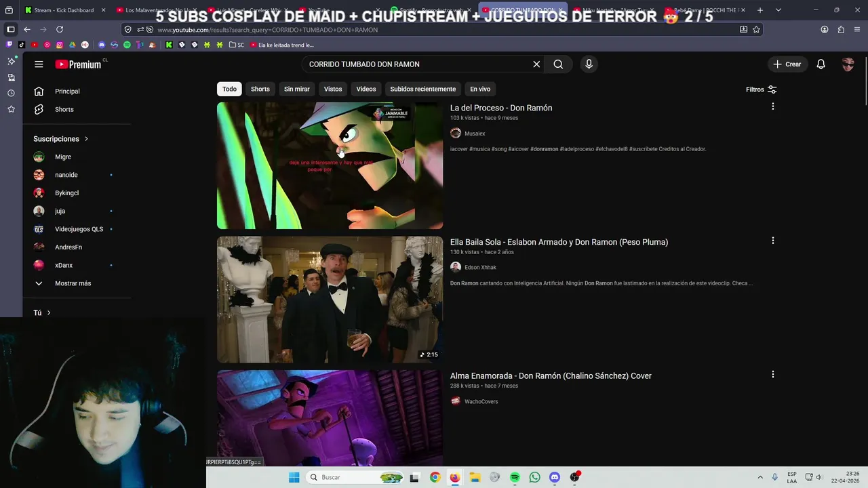Image resolution: width=868 pixels, height=488 pixels.
Task: Switch to the Stream - Kick Dashboard tab
Action: [64, 10]
